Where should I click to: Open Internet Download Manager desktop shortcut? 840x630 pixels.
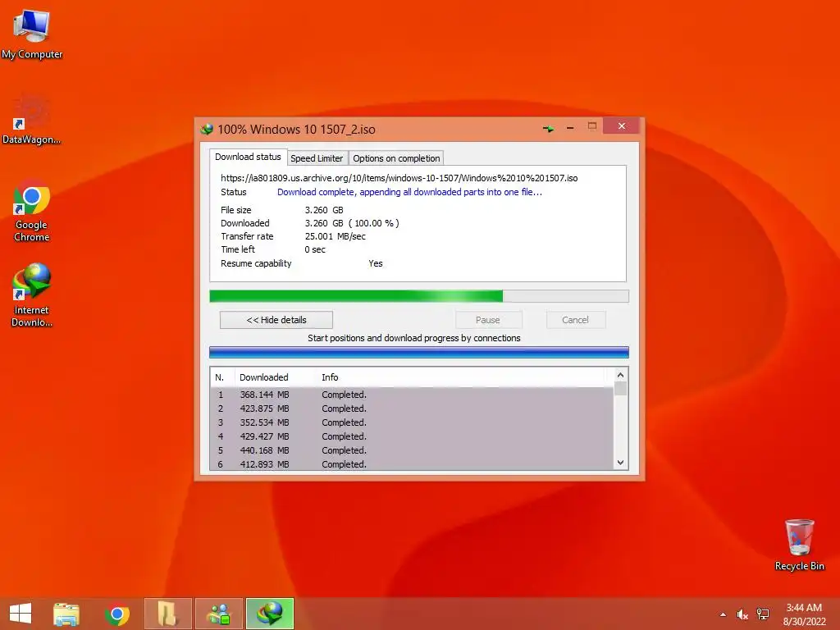(32, 295)
